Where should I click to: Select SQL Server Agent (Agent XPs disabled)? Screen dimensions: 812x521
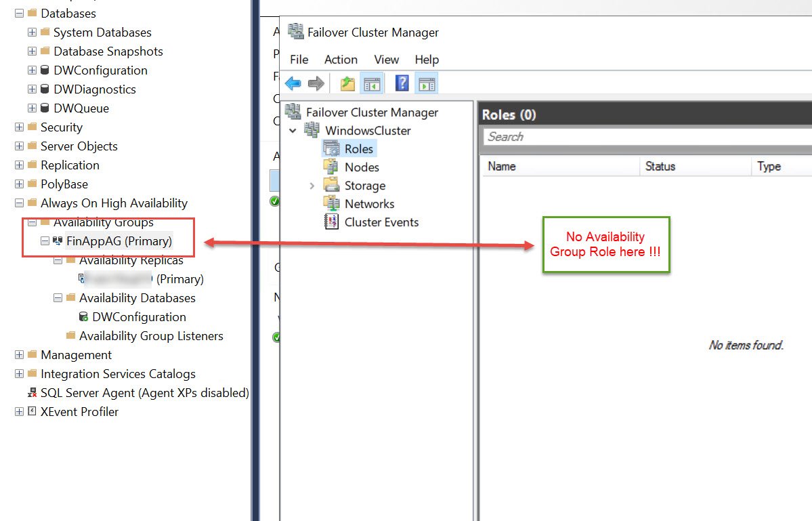(144, 392)
